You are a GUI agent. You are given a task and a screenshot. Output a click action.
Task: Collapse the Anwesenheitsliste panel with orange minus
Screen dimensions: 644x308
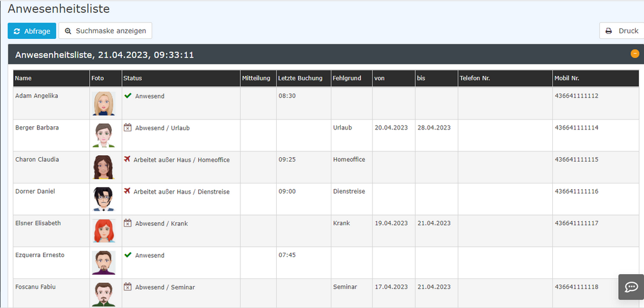pyautogui.click(x=635, y=54)
